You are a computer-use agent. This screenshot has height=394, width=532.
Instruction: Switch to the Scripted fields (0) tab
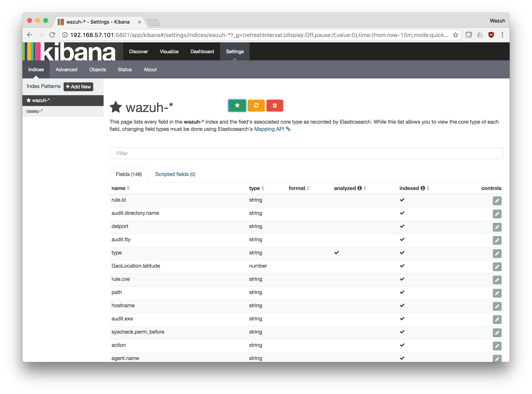[x=175, y=174]
